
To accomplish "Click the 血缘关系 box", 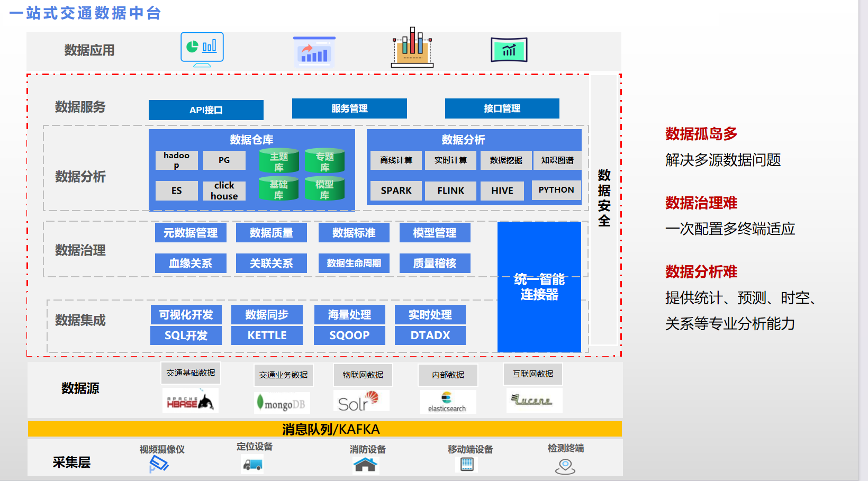I will coord(191,264).
